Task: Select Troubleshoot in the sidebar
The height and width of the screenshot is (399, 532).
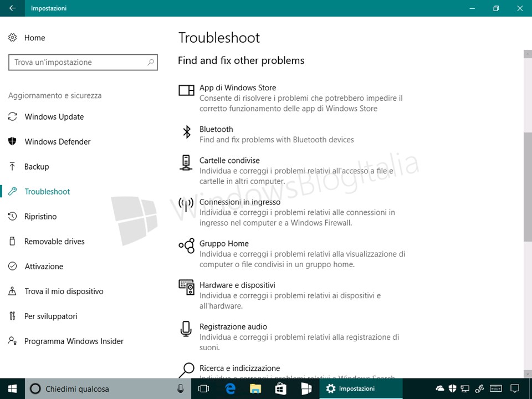Action: (47, 191)
